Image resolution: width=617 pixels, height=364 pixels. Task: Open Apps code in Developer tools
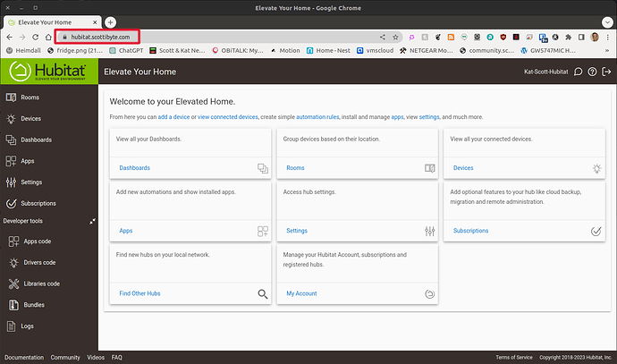(x=39, y=241)
